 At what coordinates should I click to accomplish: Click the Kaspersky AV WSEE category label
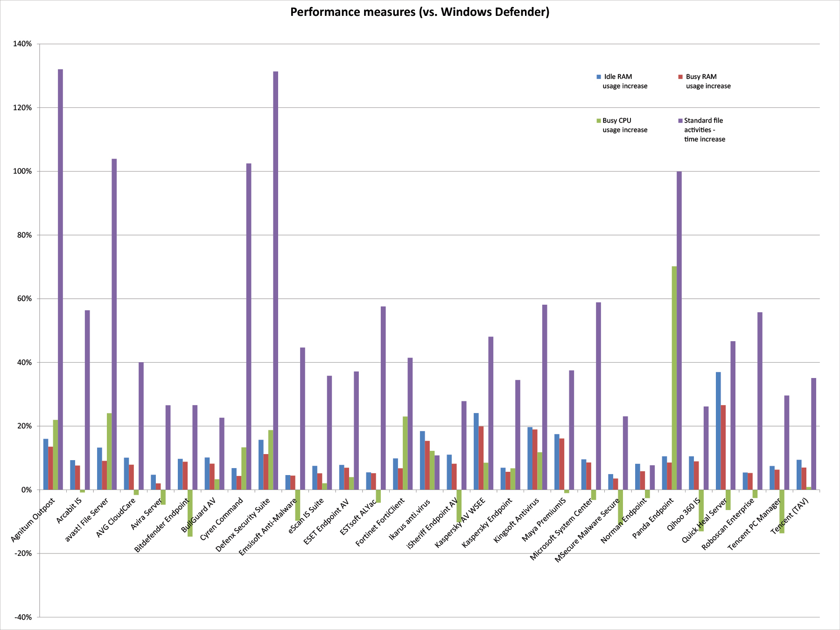pyautogui.click(x=460, y=523)
